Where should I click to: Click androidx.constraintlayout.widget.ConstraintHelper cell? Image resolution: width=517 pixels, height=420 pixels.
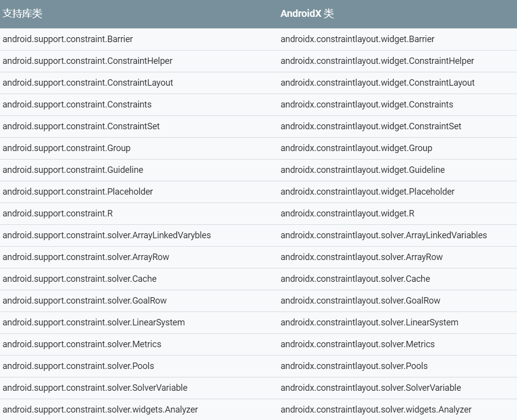377,61
